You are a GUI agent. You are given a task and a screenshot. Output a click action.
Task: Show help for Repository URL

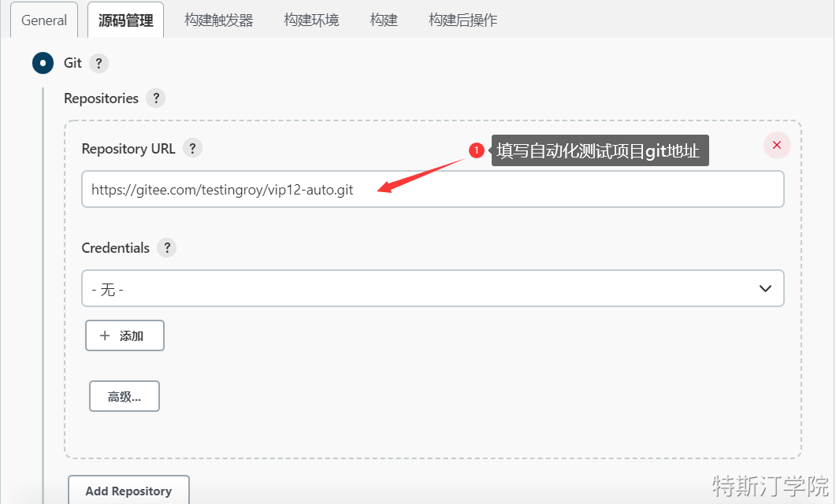192,148
